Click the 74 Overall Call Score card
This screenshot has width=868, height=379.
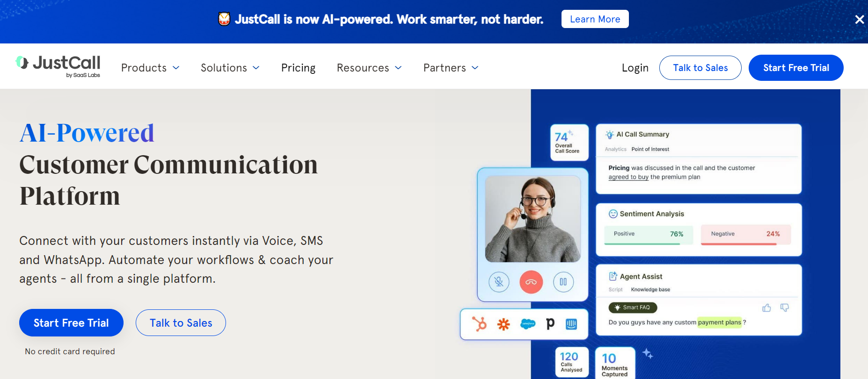(x=569, y=143)
